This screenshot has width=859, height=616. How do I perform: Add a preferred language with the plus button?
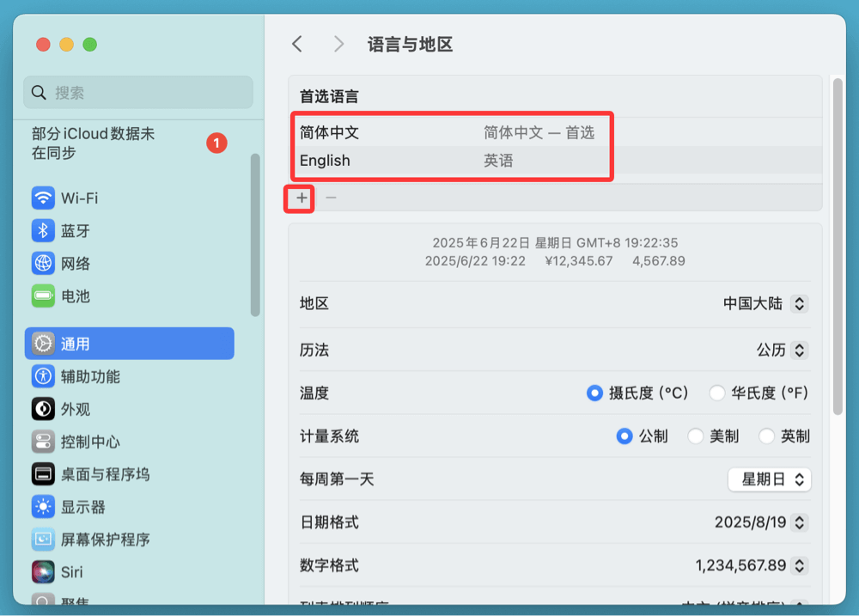coord(300,198)
